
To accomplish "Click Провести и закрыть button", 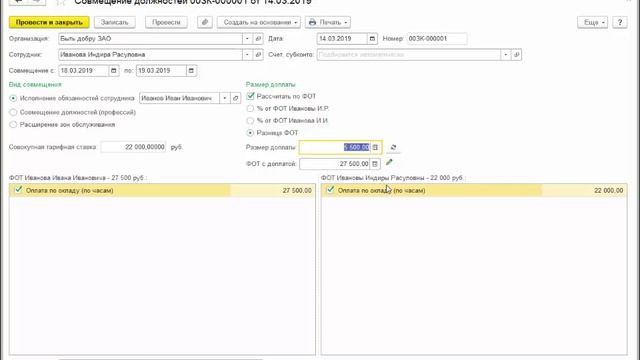I will 49,22.
